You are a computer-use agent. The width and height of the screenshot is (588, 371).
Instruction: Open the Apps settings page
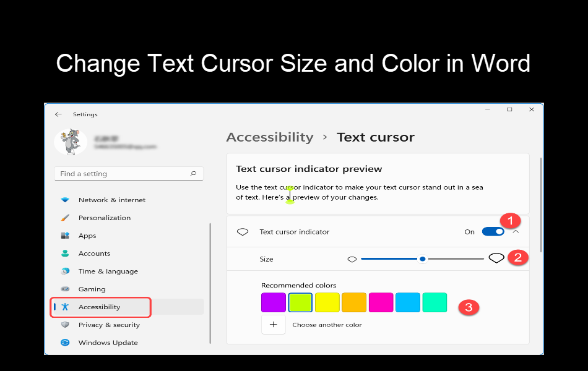[x=87, y=236]
